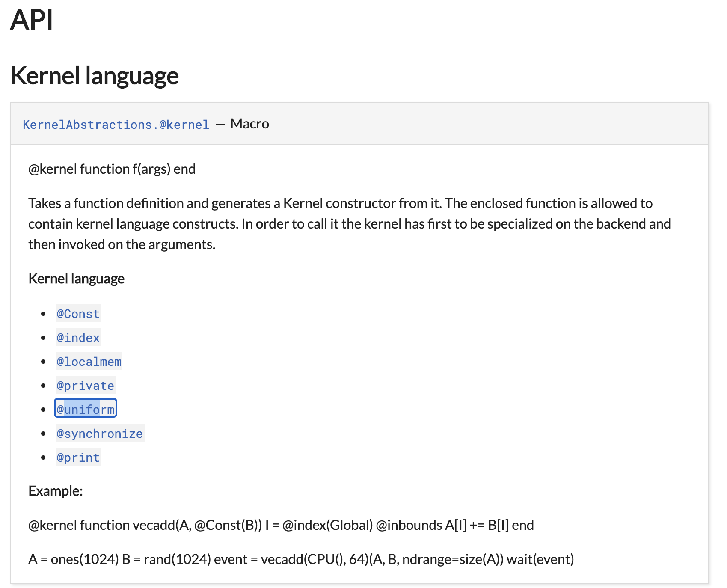Click the API page heading
This screenshot has width=727, height=588.
pos(32,20)
